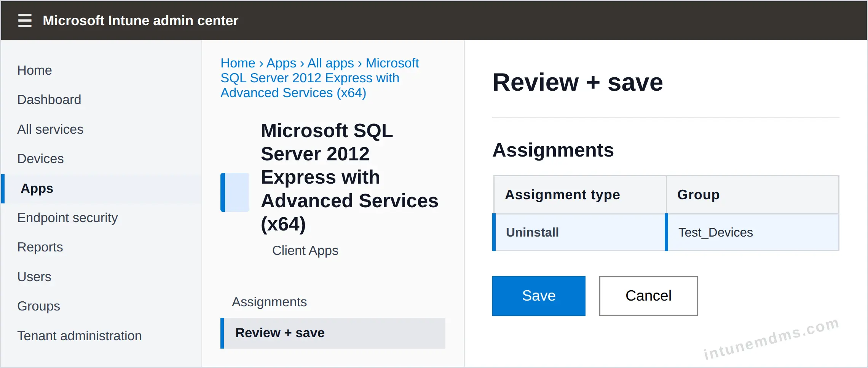868x368 pixels.
Task: Click Microsoft Intune admin center title
Action: [x=140, y=21]
